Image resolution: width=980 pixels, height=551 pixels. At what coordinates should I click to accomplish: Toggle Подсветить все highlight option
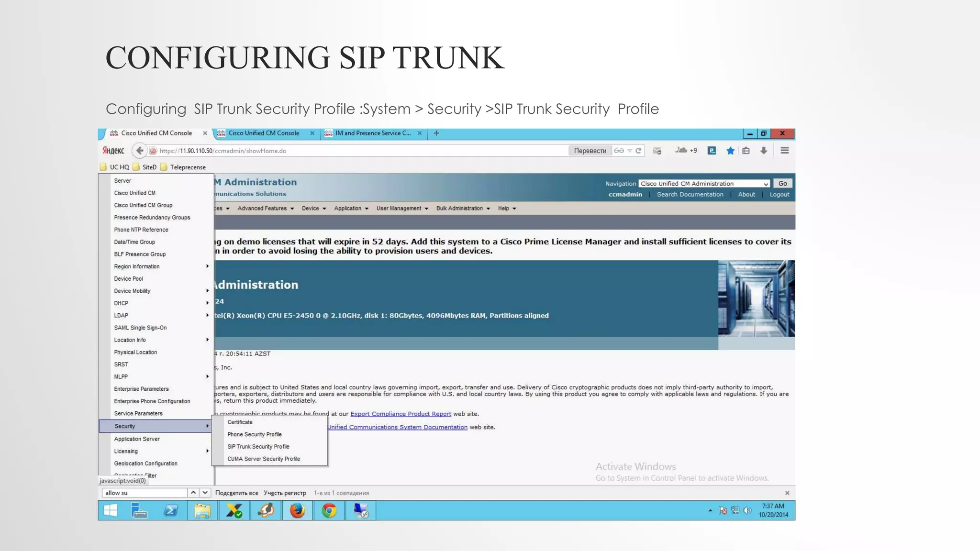click(236, 493)
